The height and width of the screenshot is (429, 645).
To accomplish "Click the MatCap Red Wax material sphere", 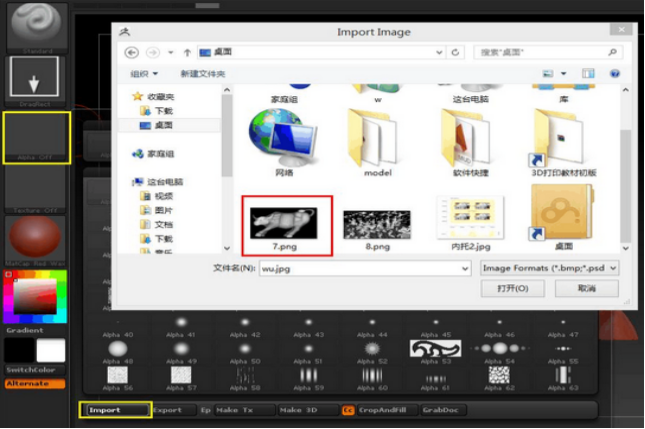I will pyautogui.click(x=37, y=243).
